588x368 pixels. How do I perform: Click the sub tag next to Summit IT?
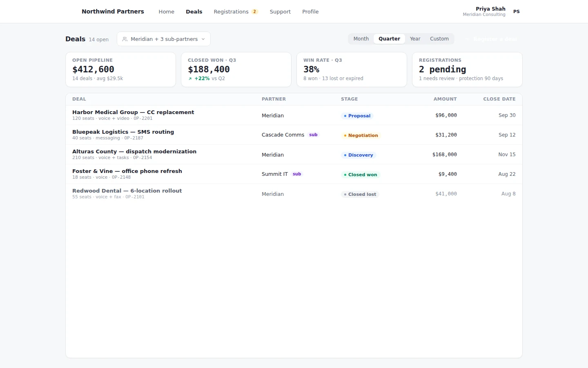[297, 174]
